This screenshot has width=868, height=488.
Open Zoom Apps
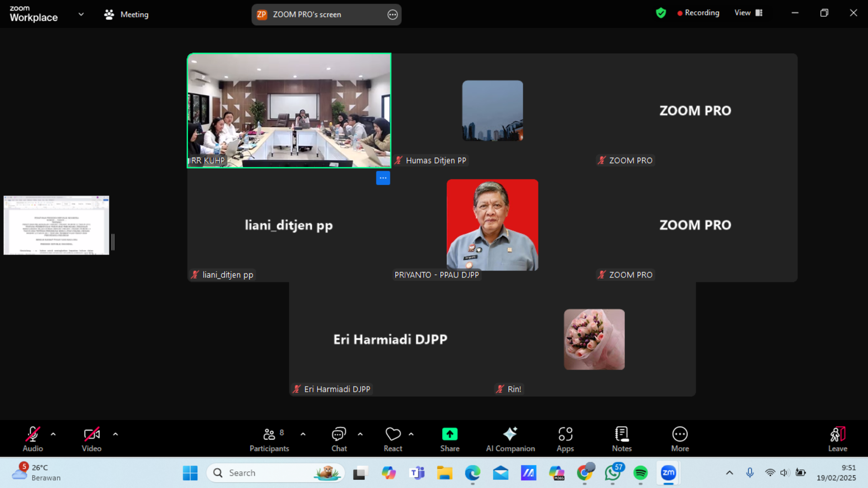point(565,439)
